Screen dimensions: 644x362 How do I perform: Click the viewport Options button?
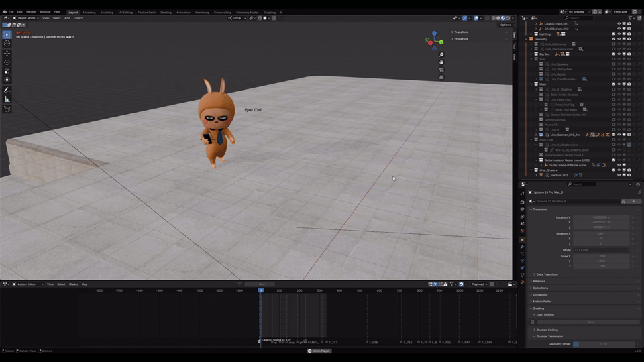coord(507,25)
